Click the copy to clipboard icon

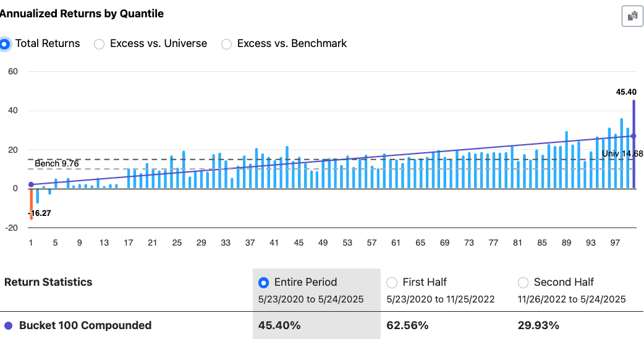click(x=632, y=16)
